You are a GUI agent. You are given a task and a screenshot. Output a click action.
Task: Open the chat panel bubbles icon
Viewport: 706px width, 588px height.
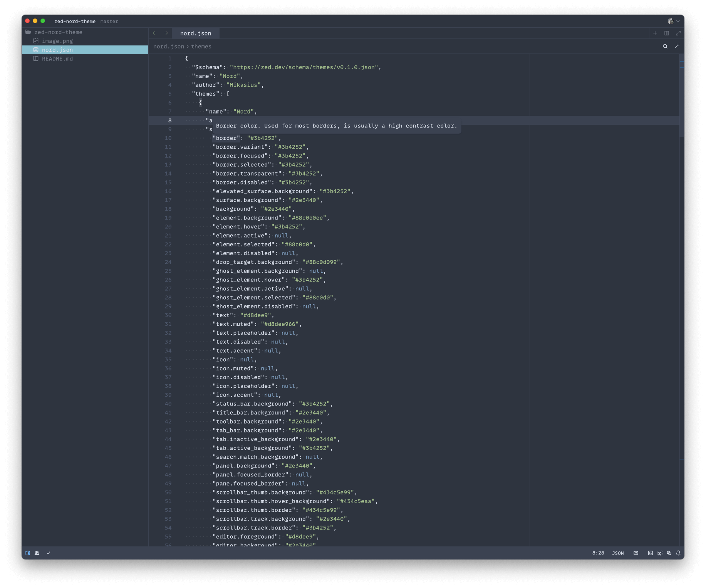click(x=669, y=553)
